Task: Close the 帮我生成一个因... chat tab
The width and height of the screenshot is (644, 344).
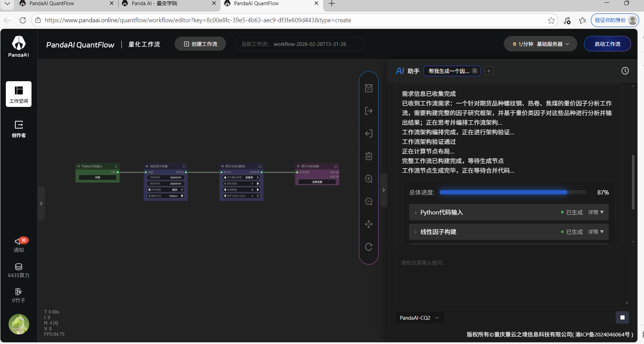Action: click(x=475, y=71)
